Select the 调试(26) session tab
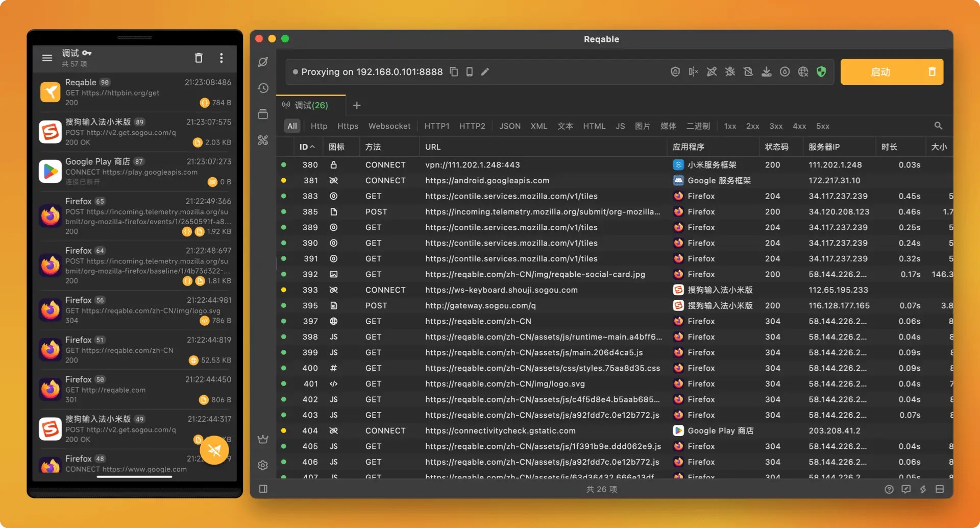 tap(311, 105)
